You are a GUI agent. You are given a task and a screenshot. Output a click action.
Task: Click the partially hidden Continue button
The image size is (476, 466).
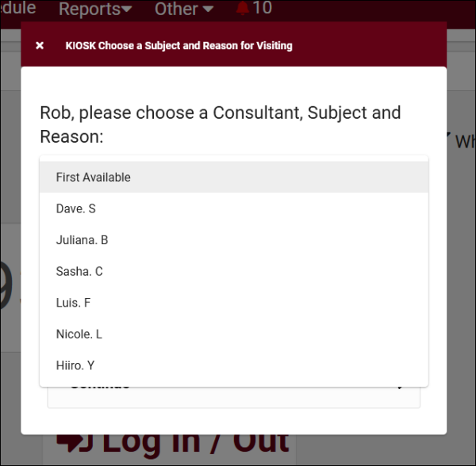click(233, 396)
